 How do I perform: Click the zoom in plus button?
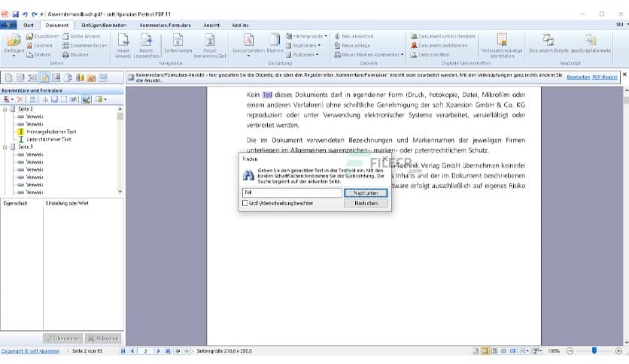618,350
